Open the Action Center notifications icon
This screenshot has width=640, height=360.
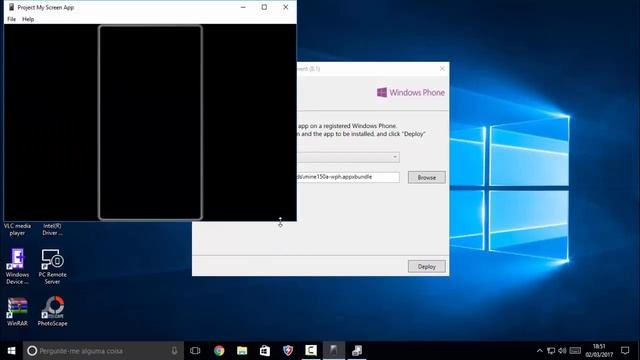[x=625, y=351]
